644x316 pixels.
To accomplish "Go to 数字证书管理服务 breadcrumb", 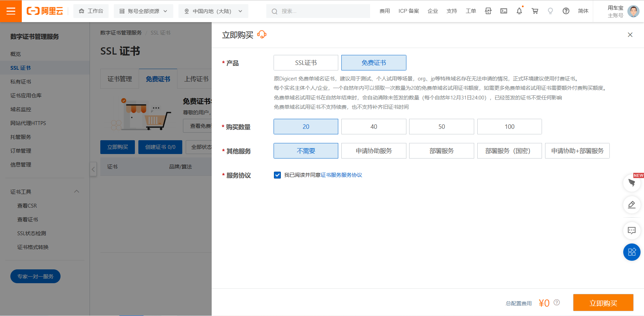I will coord(121,33).
